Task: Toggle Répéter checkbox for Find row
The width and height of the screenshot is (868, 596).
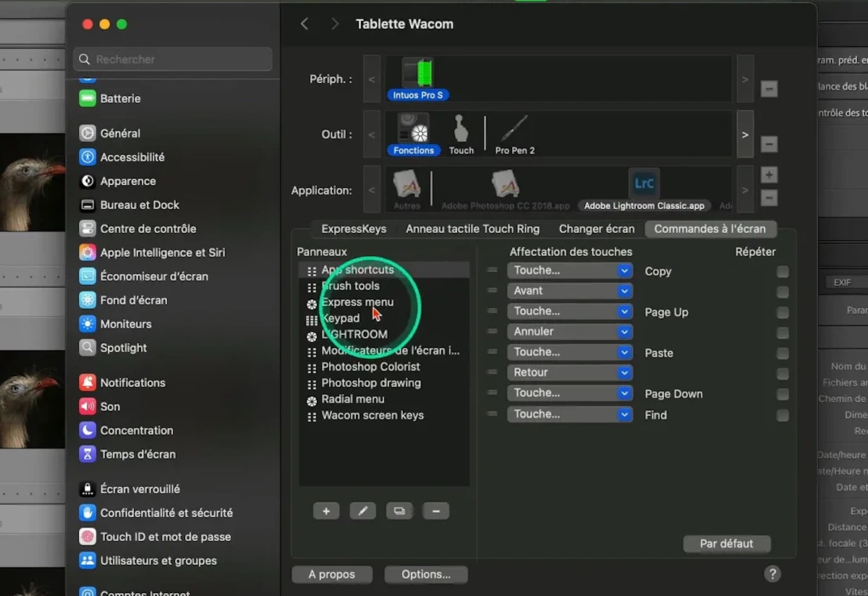Action: (x=782, y=415)
